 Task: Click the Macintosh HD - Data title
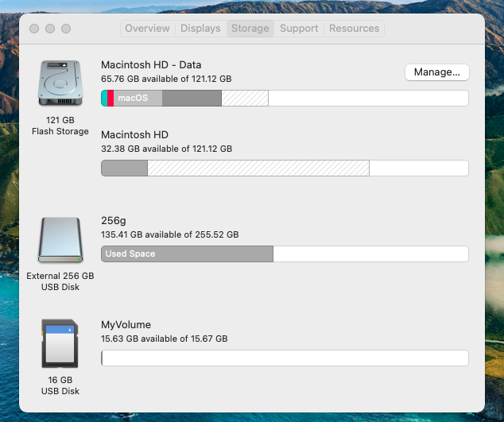151,65
